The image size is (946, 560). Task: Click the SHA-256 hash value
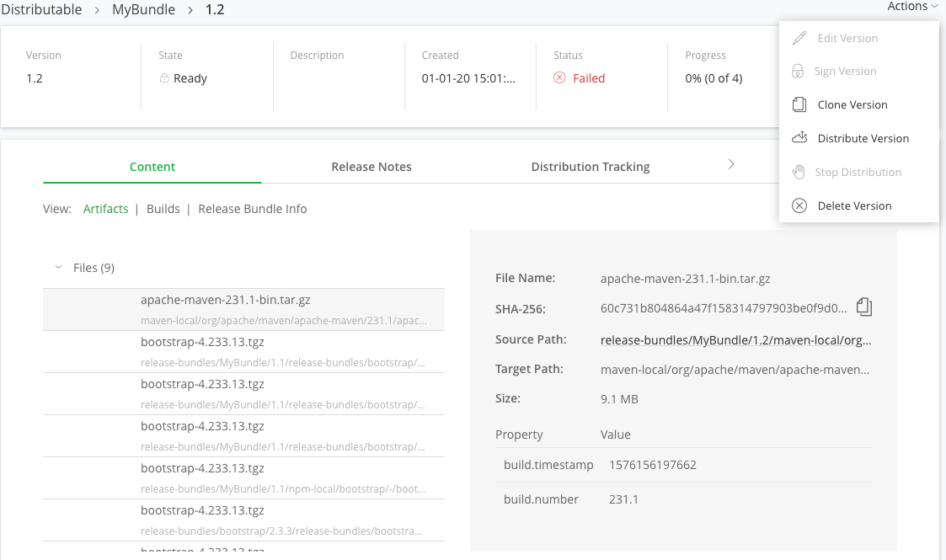724,308
